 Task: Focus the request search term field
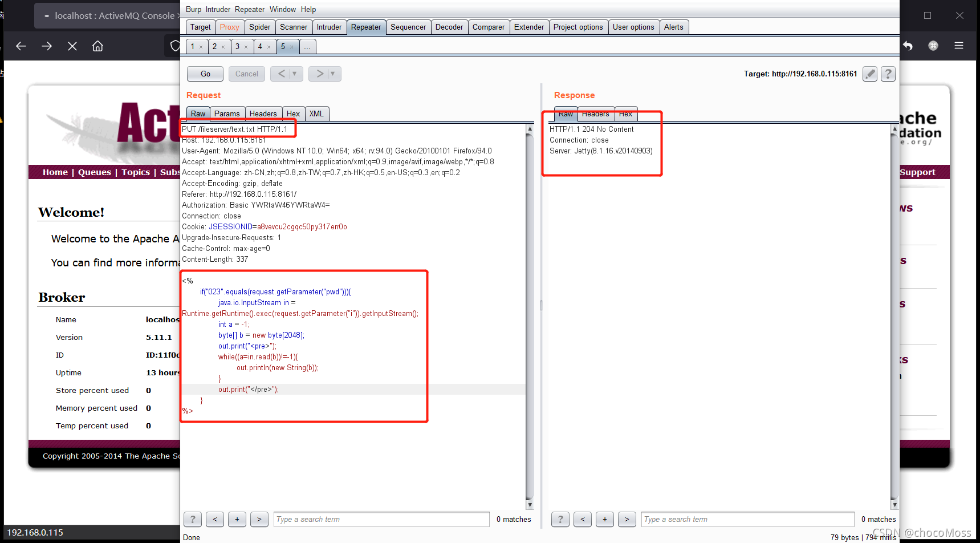point(381,519)
